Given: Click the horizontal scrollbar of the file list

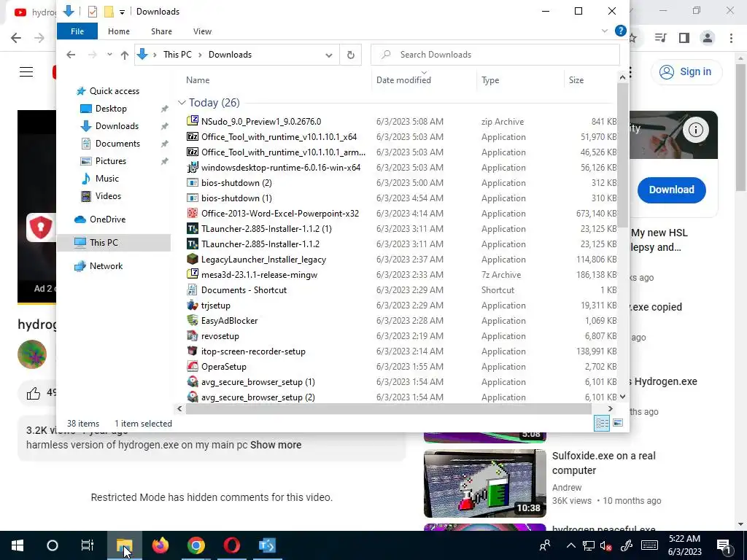Looking at the screenshot, I should pos(388,408).
